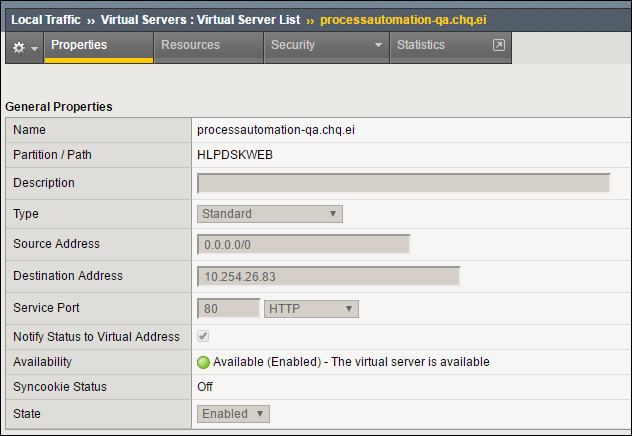
Task: Click the Security tab dropdown arrow
Action: click(x=378, y=45)
